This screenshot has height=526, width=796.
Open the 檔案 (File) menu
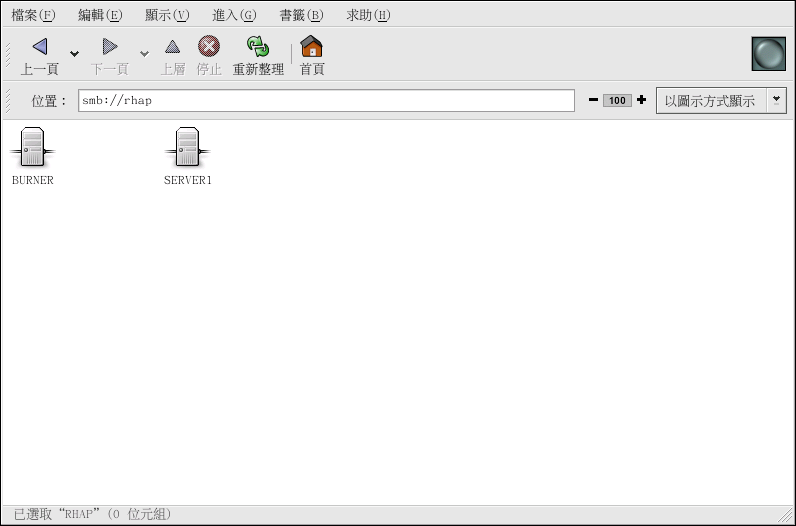(31, 15)
